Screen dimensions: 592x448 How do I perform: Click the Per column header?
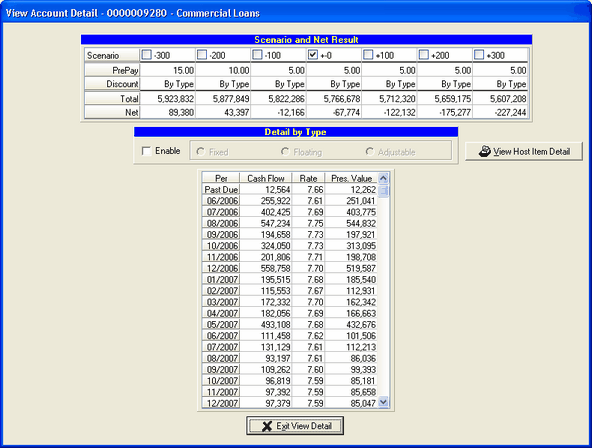pyautogui.click(x=221, y=178)
